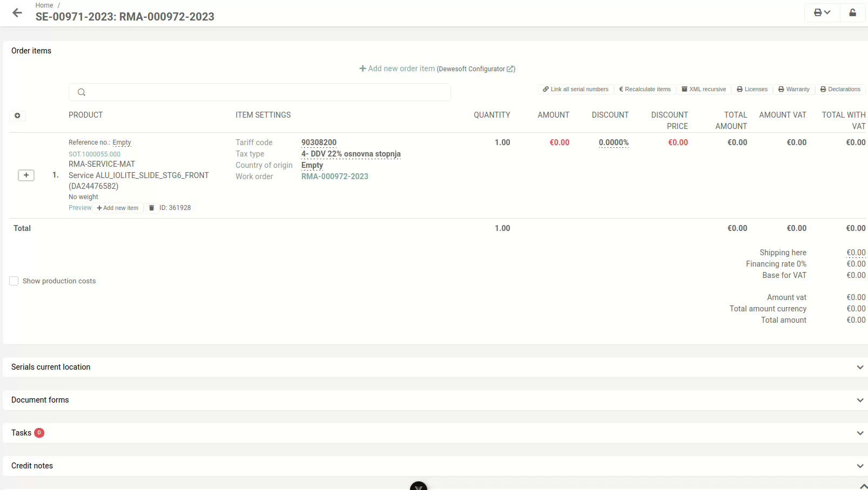
Task: Click the ITEM SETTINGS column header
Action: click(263, 115)
